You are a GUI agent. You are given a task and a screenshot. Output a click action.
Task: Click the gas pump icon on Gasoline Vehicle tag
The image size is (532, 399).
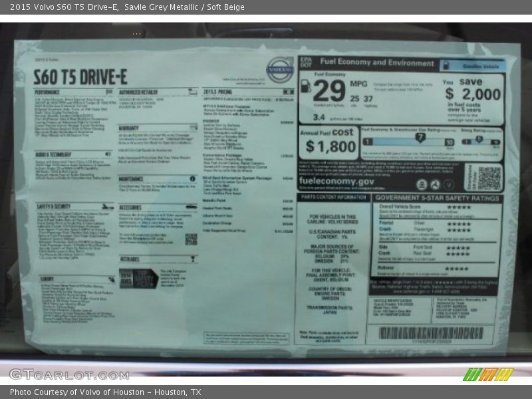pyautogui.click(x=447, y=66)
